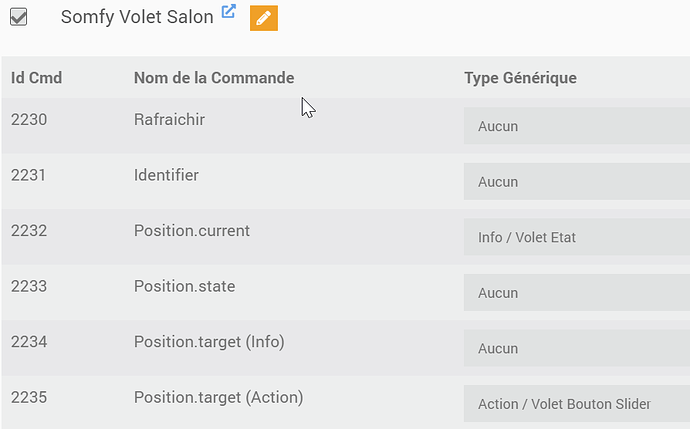Toggle the Somfy Volet Salon checkbox
The width and height of the screenshot is (690, 429).
click(18, 17)
